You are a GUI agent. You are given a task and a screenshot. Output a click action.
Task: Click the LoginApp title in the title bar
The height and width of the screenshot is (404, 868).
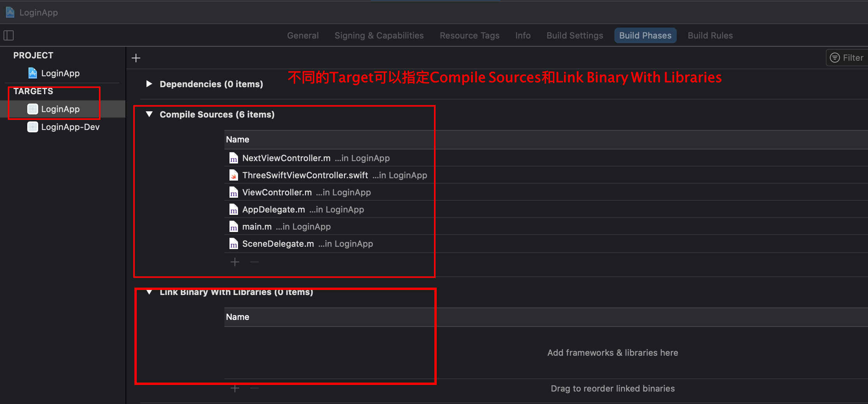[x=39, y=12]
